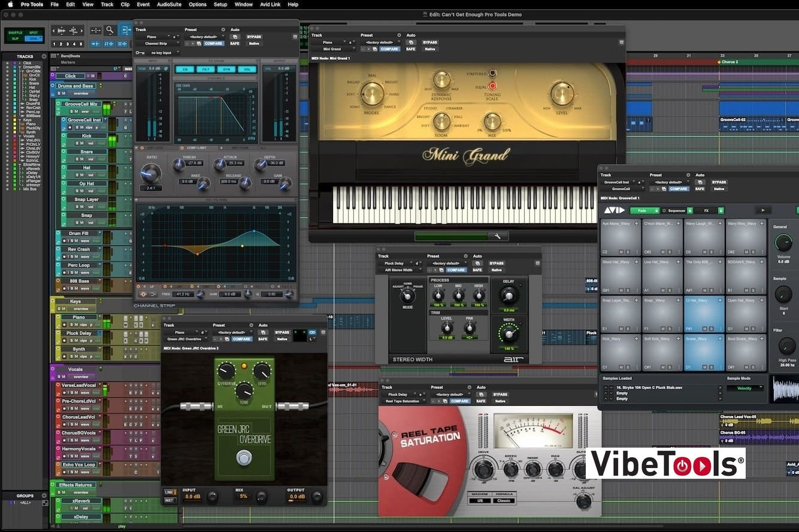799x532 pixels.
Task: Toggle DYN section in Channel Strip
Action: (x=226, y=69)
